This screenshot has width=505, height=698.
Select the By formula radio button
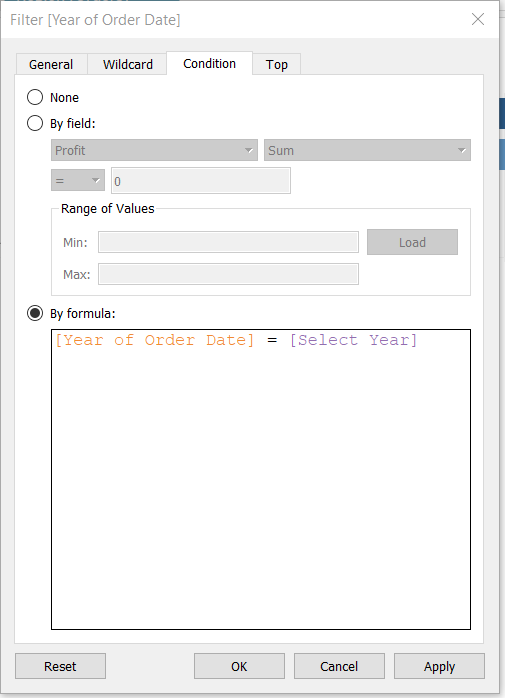(35, 313)
